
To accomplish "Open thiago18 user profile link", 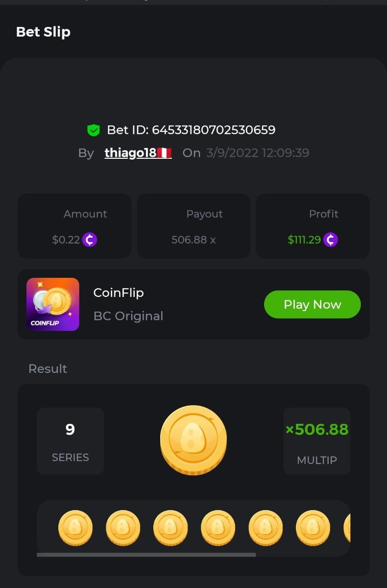I will (x=130, y=153).
